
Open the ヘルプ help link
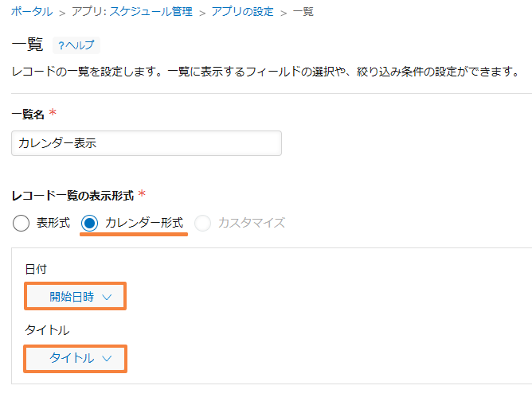coord(76,45)
